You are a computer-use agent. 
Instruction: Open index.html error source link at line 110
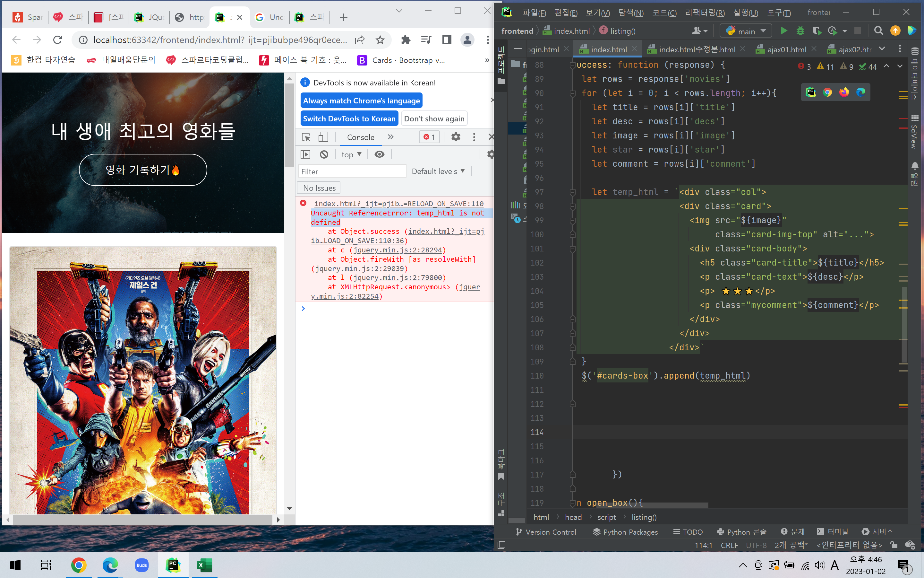398,204
